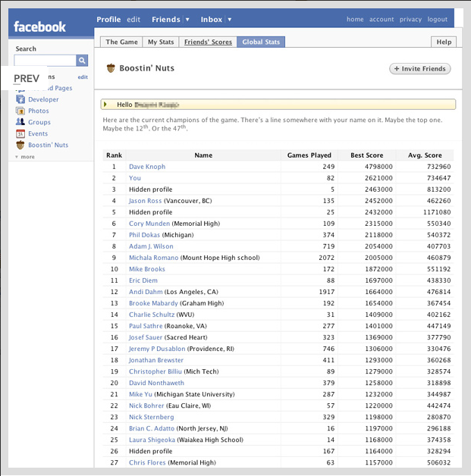
Task: Open Mike Yu profile link
Action: [x=140, y=394]
